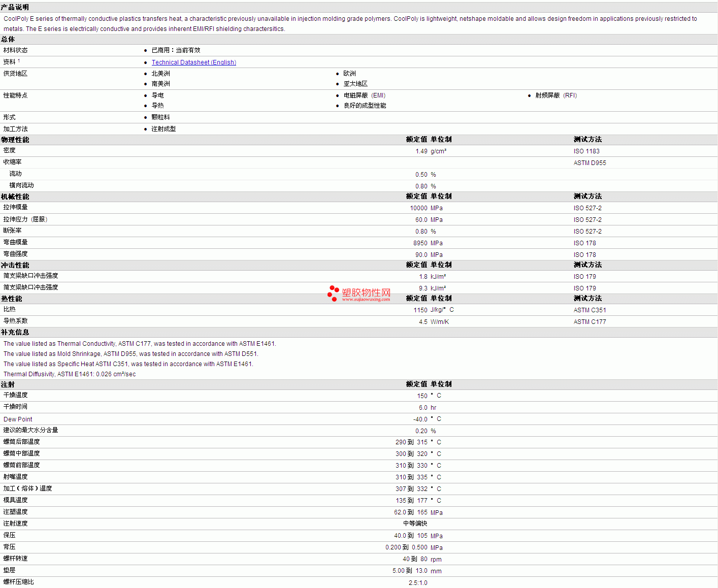Open the Technical Datasheet (English) link
The image size is (718, 588).
pos(194,62)
